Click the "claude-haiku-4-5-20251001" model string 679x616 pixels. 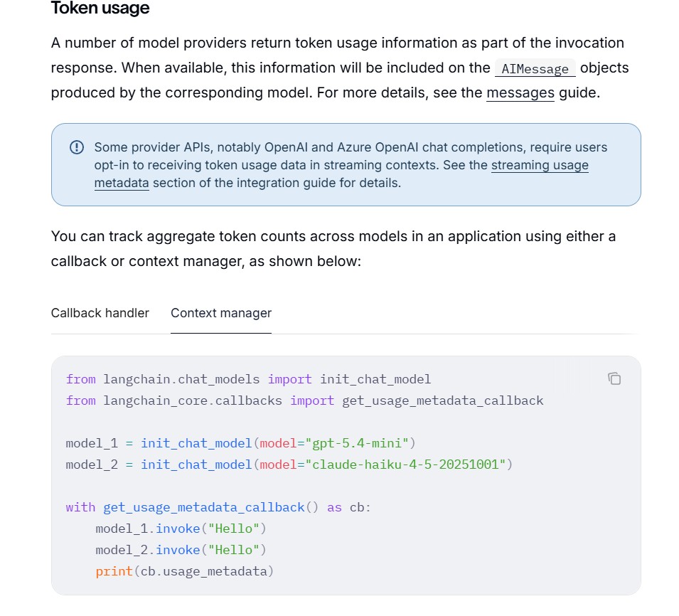405,464
